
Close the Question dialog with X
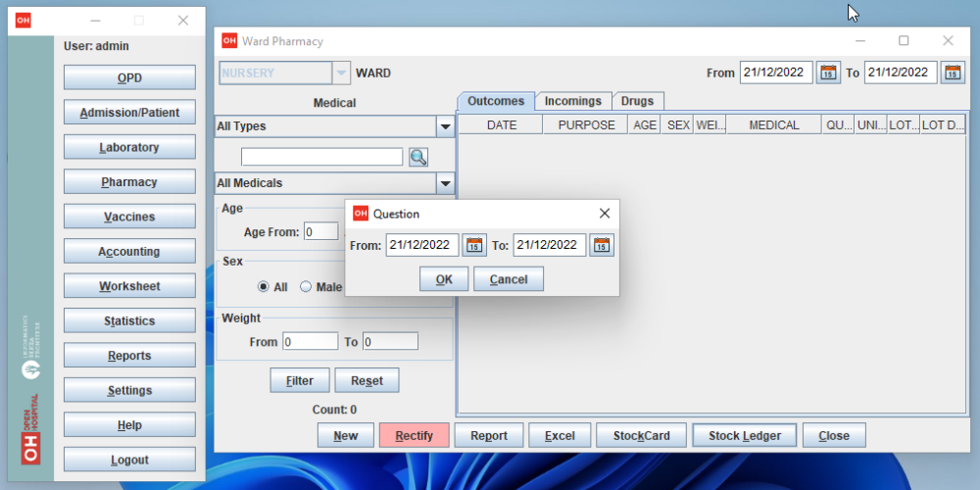pyautogui.click(x=605, y=214)
